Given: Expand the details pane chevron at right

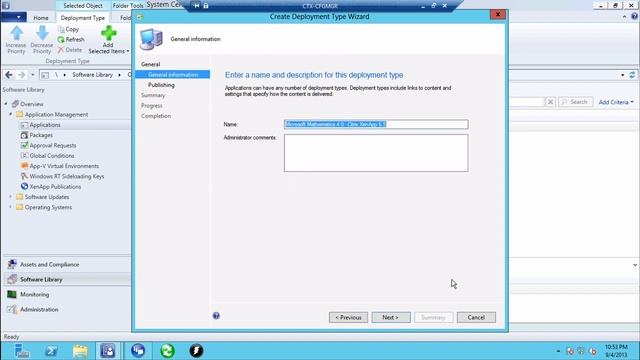Looking at the screenshot, I should 635,265.
